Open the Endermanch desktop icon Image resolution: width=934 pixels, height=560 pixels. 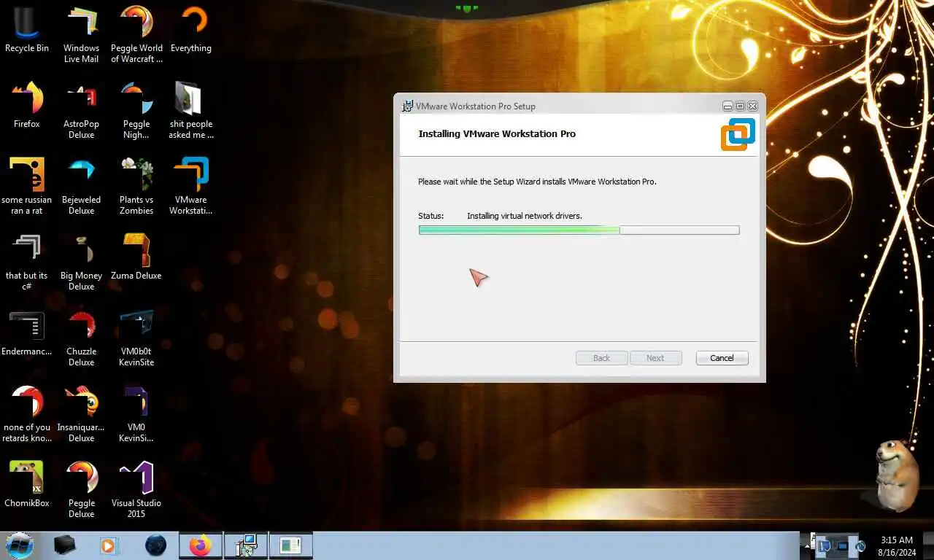pyautogui.click(x=26, y=332)
